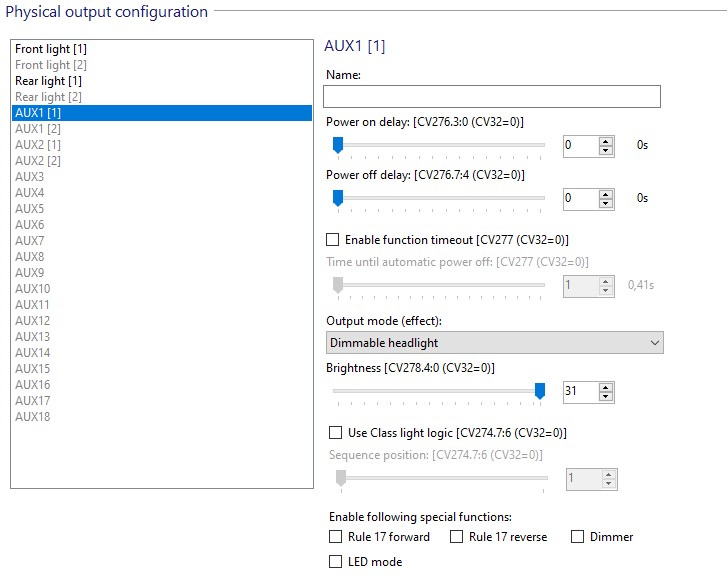Decrease Power off delay spinner value

(x=606, y=203)
